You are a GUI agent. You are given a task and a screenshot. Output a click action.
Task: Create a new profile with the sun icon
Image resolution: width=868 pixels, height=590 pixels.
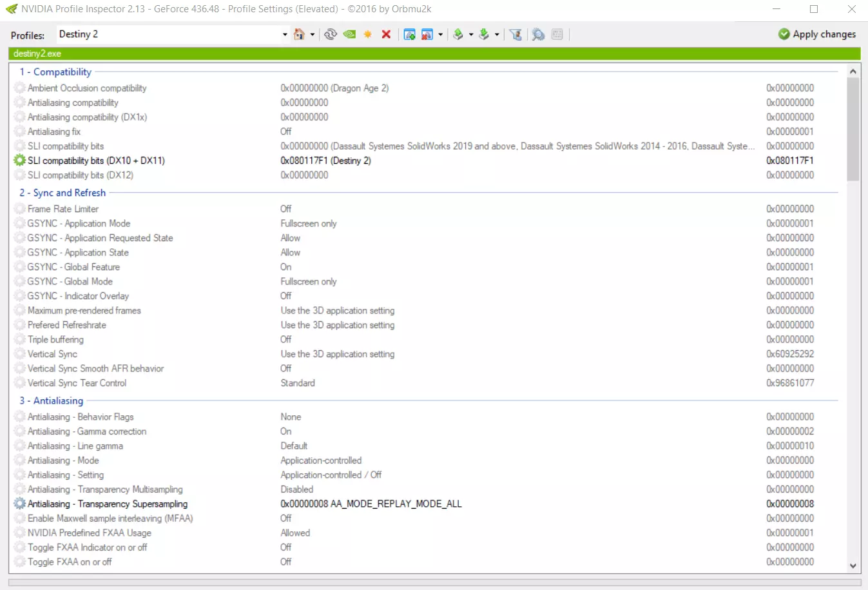click(x=368, y=34)
